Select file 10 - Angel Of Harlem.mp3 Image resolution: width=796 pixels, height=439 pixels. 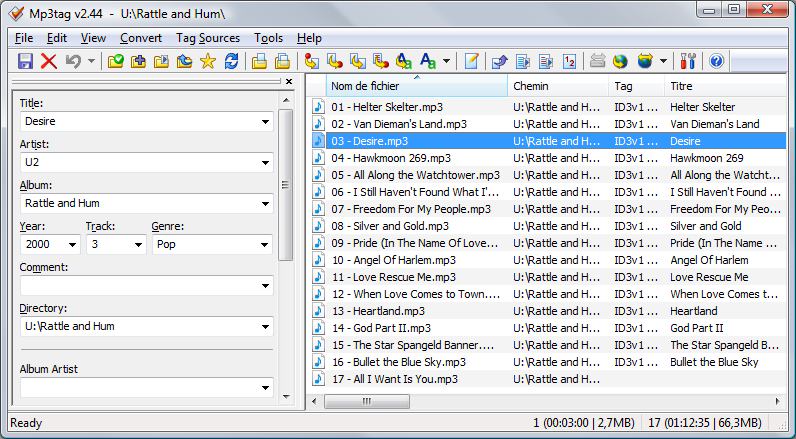pos(393,260)
